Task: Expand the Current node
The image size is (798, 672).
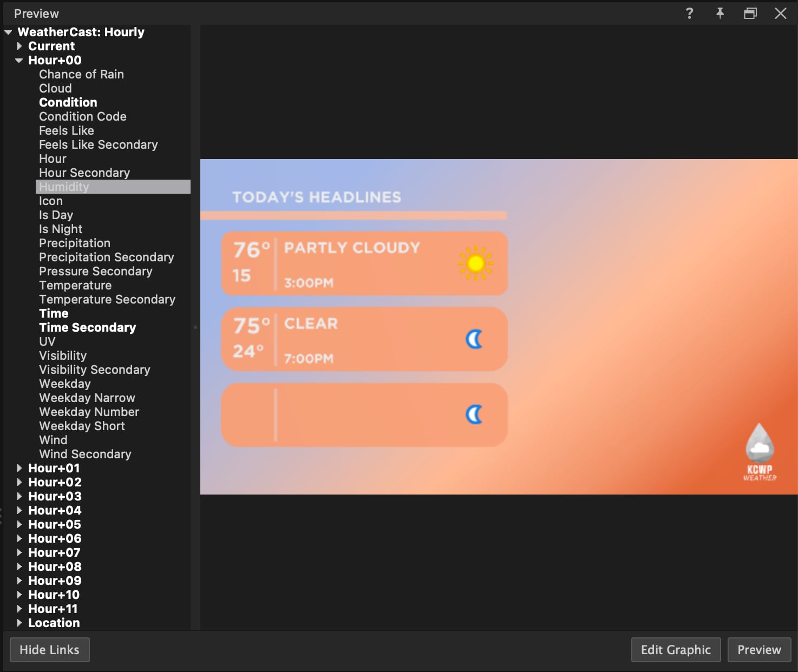Action: point(19,47)
